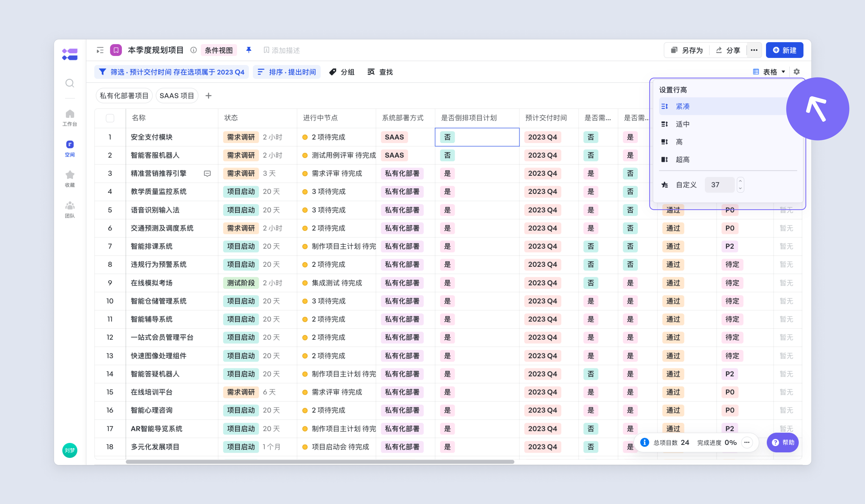Click the purple view icon beside title

click(x=116, y=50)
